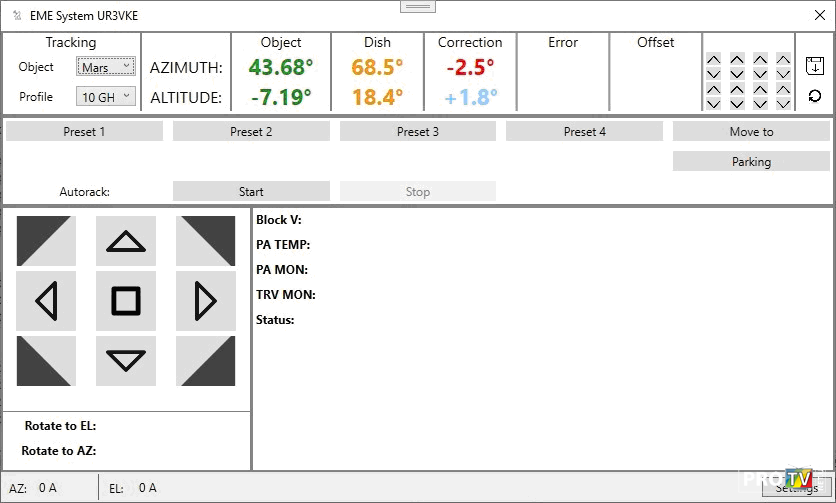836x503 pixels.
Task: Select Preset 3
Action: point(418,131)
